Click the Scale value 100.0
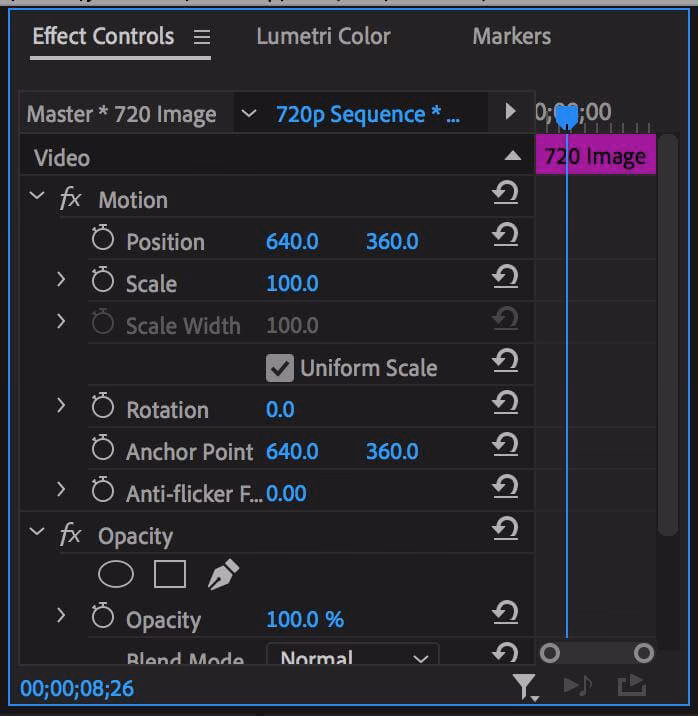698x716 pixels. [x=292, y=283]
